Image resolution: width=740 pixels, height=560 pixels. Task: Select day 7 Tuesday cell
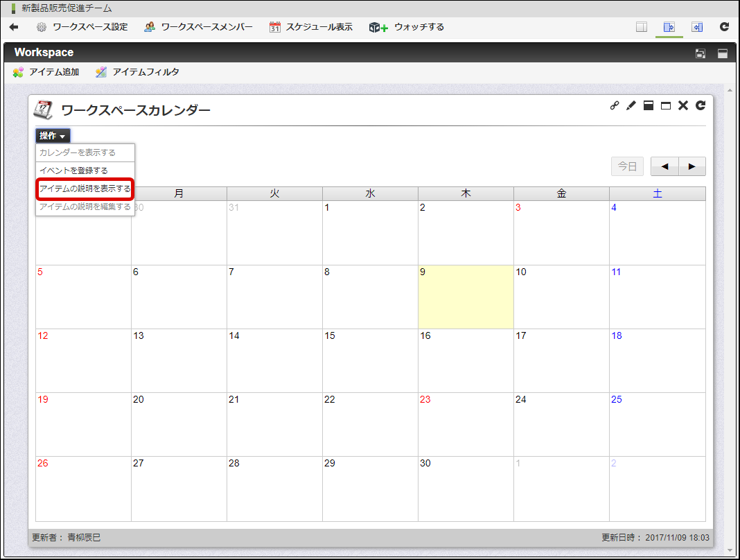pos(274,297)
